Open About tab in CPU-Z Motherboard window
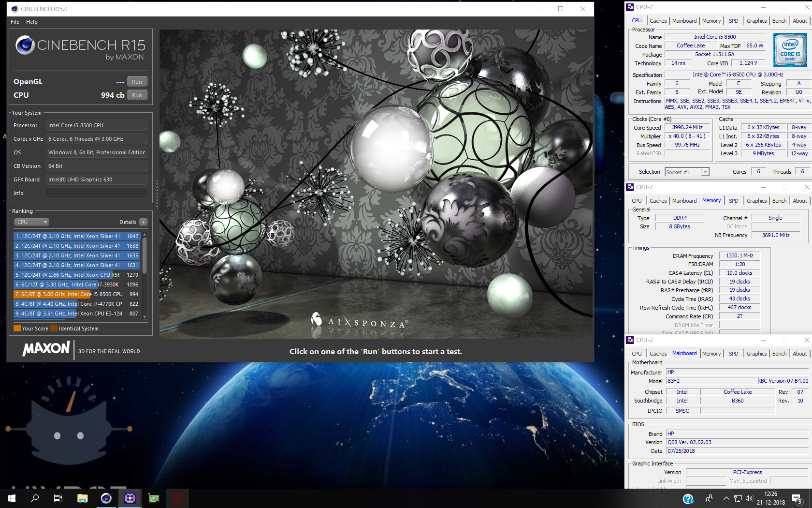The width and height of the screenshot is (812, 508). click(x=800, y=354)
